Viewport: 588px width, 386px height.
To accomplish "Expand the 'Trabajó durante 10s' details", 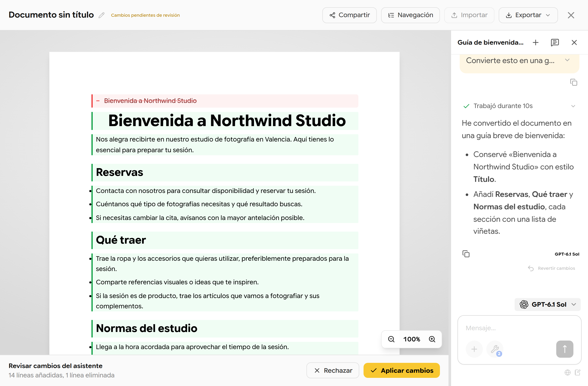I will [x=573, y=106].
